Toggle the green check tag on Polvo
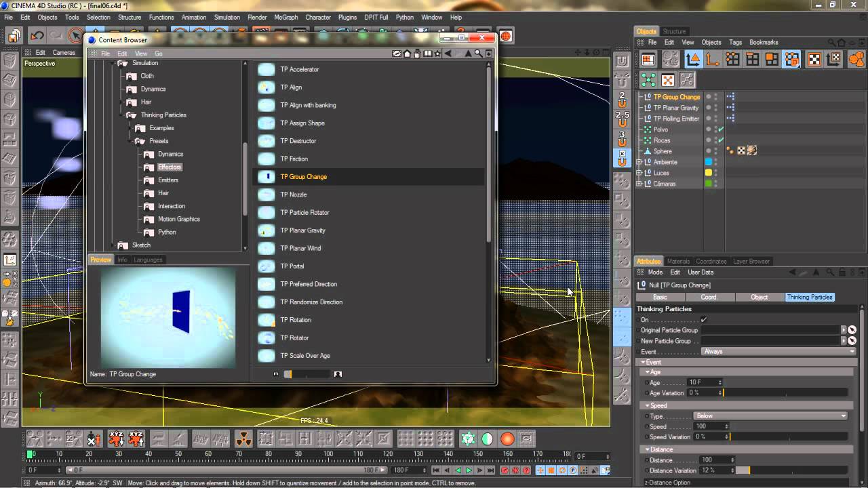The image size is (868, 488). pos(721,129)
